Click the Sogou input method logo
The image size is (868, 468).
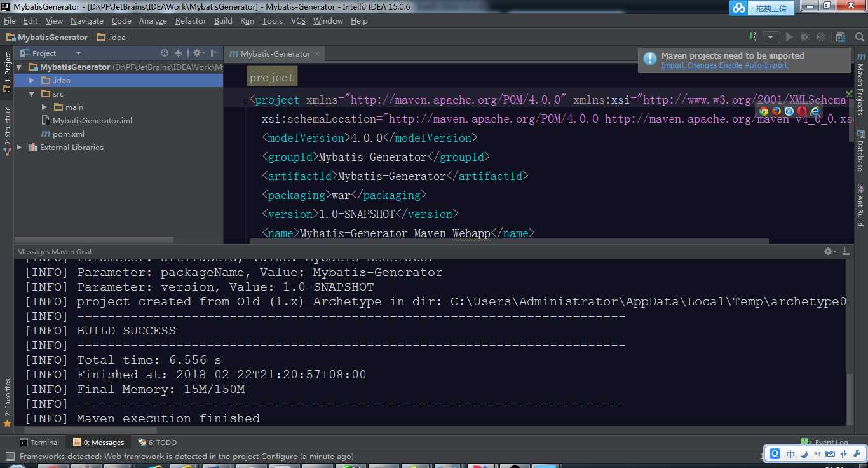[775, 454]
